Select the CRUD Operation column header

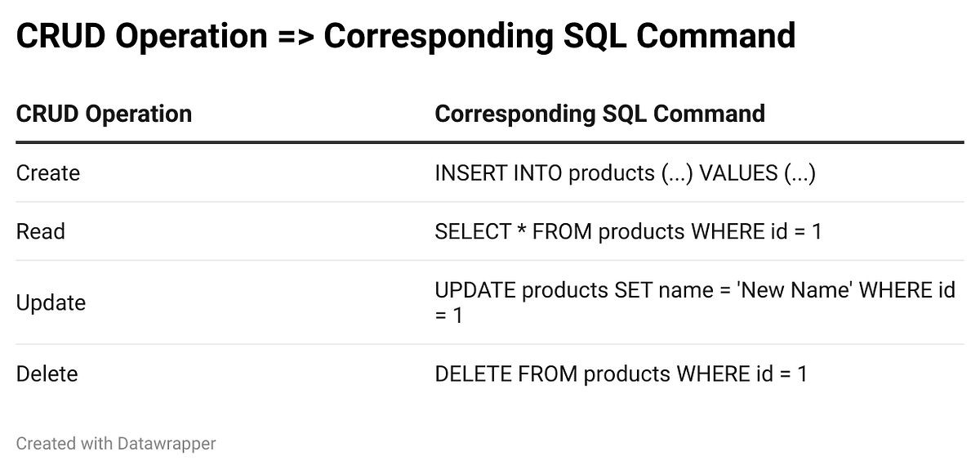point(104,113)
